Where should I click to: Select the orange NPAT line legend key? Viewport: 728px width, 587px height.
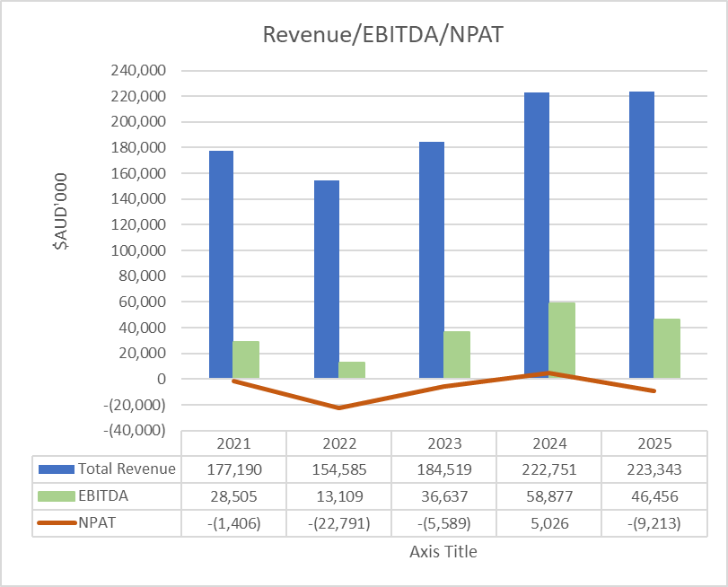point(56,520)
